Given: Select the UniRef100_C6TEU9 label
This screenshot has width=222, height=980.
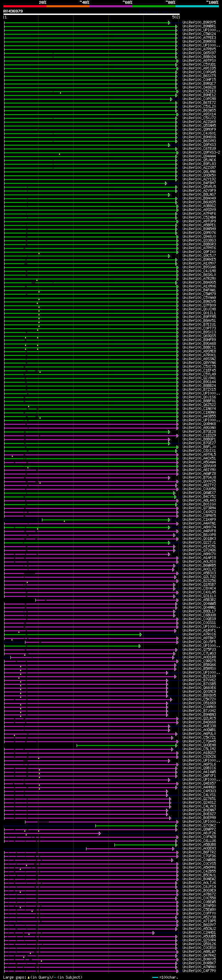Looking at the screenshot, I should coord(199,148).
